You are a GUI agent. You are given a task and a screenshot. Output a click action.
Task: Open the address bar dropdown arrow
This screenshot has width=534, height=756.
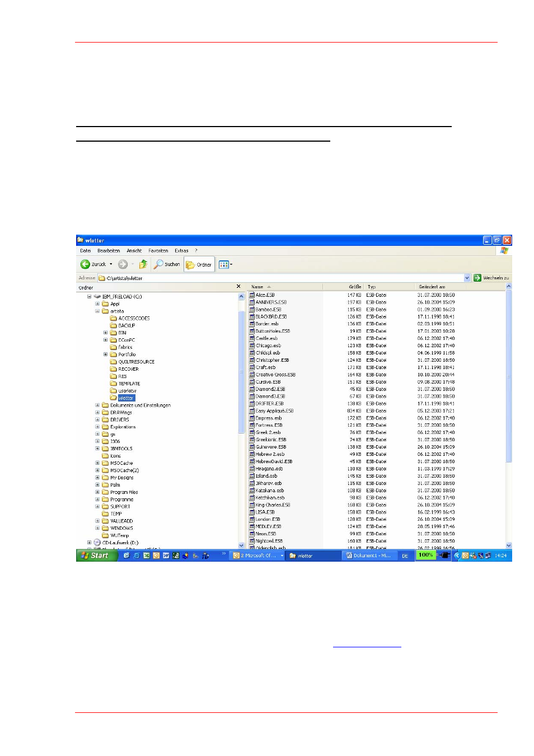point(467,278)
